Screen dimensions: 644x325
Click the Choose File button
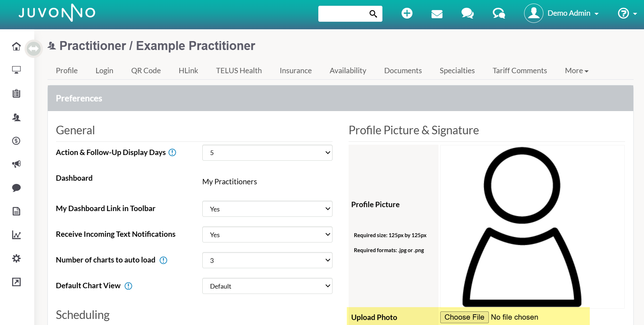464,317
